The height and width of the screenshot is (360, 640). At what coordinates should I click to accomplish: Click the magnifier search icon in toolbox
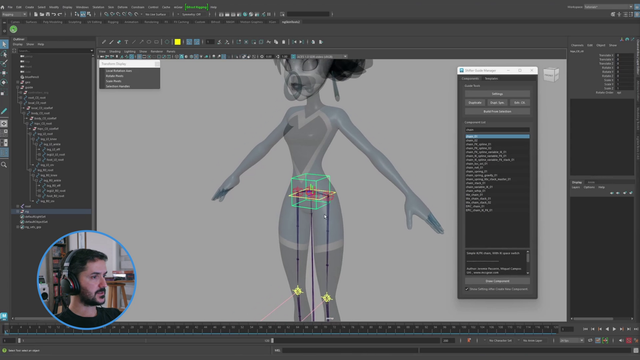4,164
